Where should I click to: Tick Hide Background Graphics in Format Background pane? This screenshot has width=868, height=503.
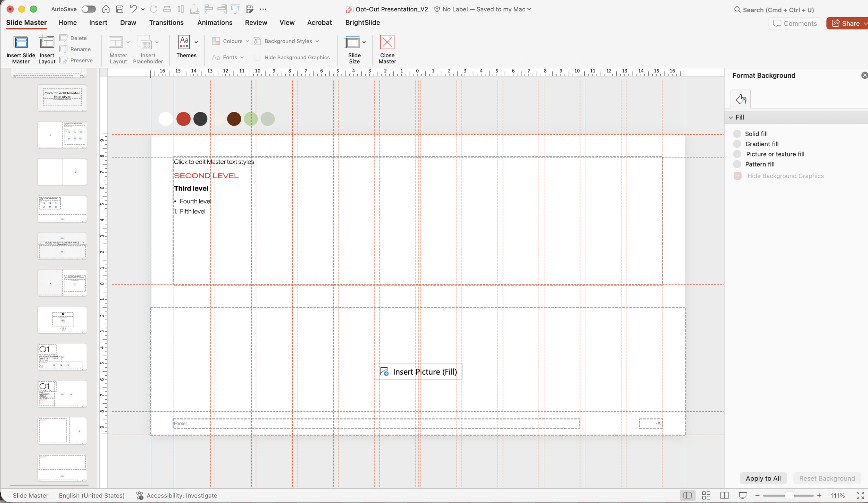click(738, 176)
